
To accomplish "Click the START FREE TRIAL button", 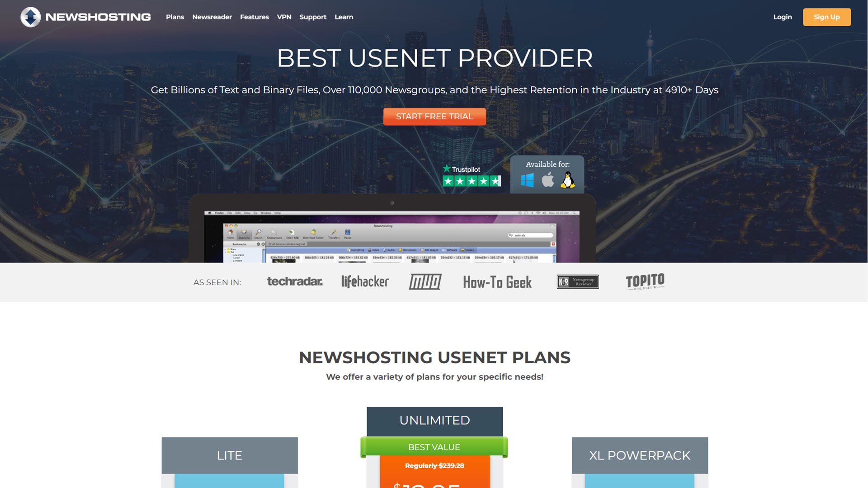I will pos(434,116).
